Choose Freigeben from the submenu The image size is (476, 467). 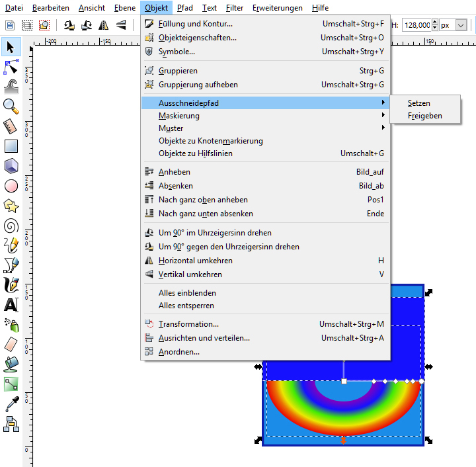(x=424, y=116)
